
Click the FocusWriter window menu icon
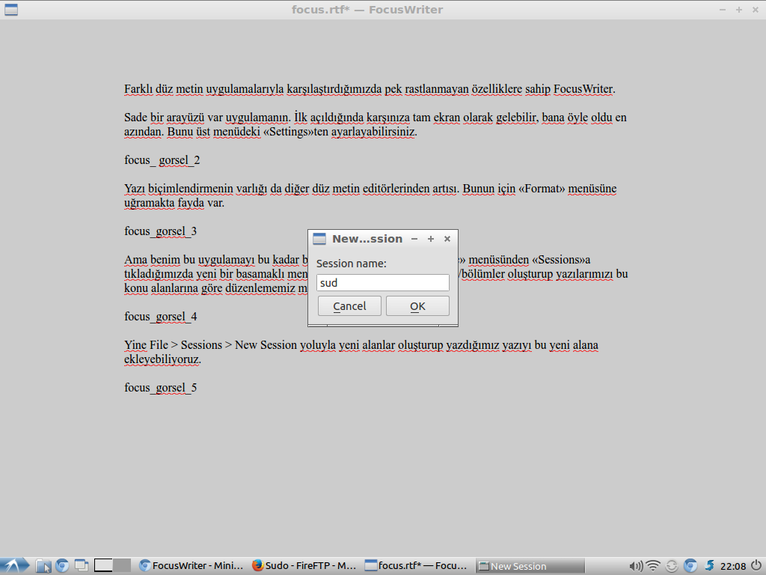[x=11, y=10]
